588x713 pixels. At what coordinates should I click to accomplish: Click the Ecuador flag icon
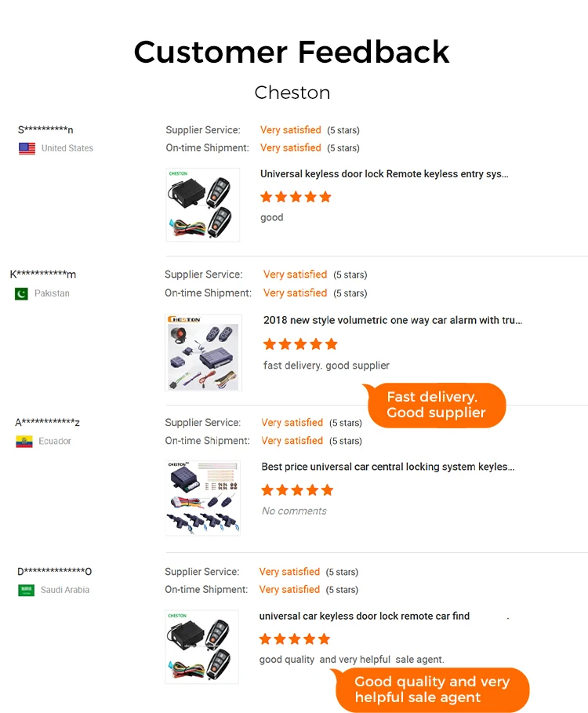[x=24, y=442]
